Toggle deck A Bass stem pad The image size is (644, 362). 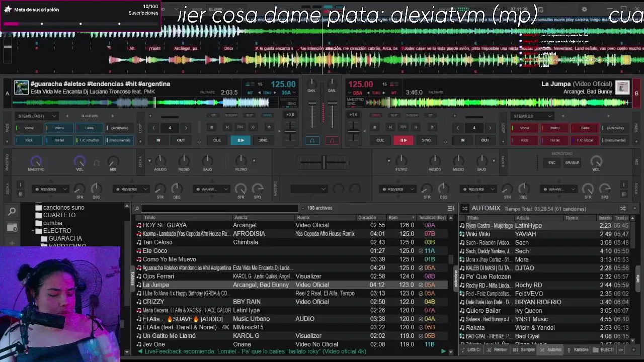[89, 128]
